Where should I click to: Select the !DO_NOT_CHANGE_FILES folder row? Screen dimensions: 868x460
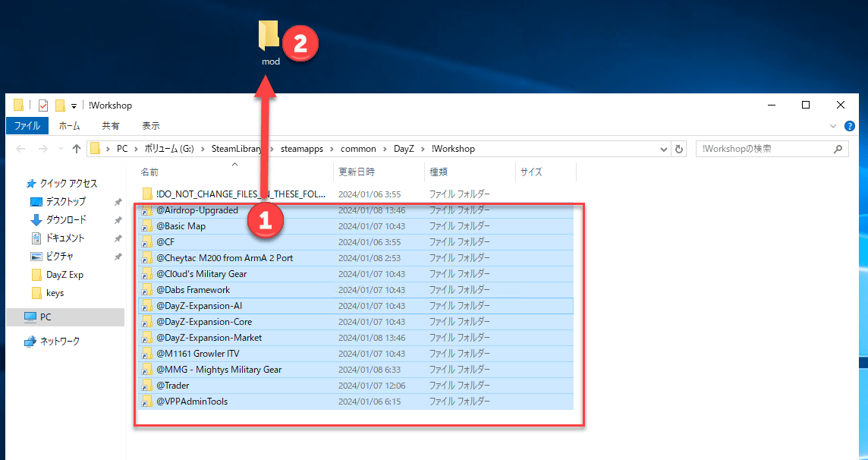[355, 194]
